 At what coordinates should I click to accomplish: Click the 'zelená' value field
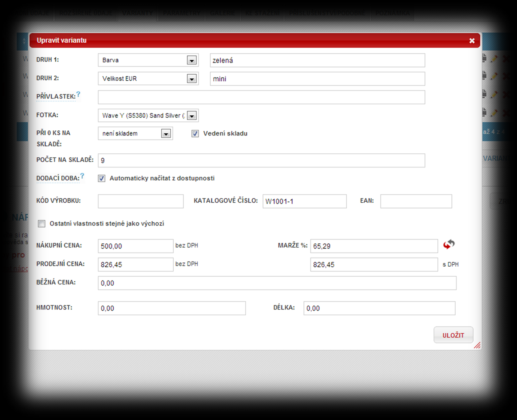318,60
